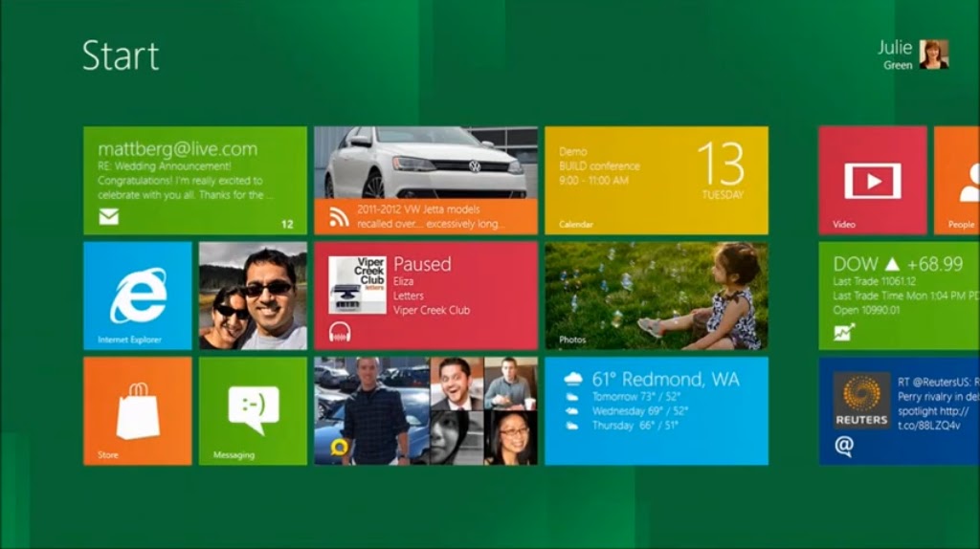980x549 pixels.
Task: Click the unread count 12 on mail tile
Action: tap(287, 224)
